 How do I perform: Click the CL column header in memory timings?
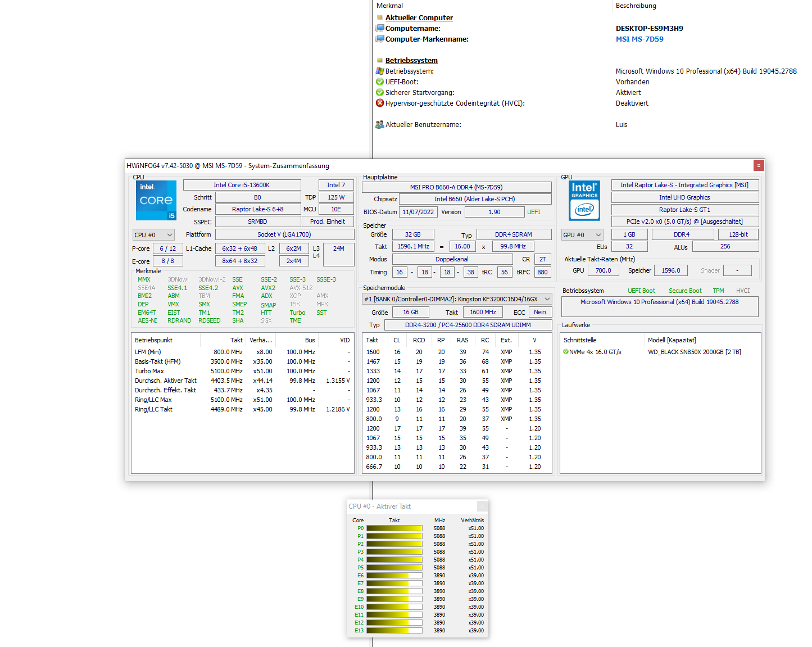point(397,340)
